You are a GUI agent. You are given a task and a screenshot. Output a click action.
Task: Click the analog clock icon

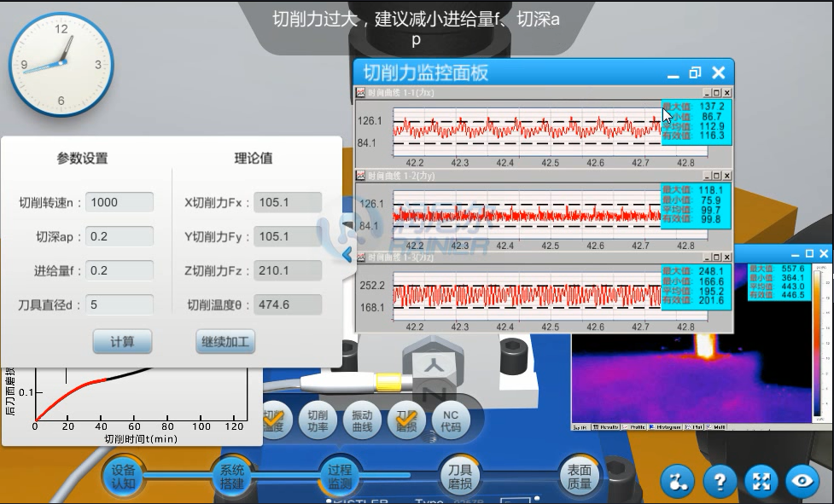(61, 65)
